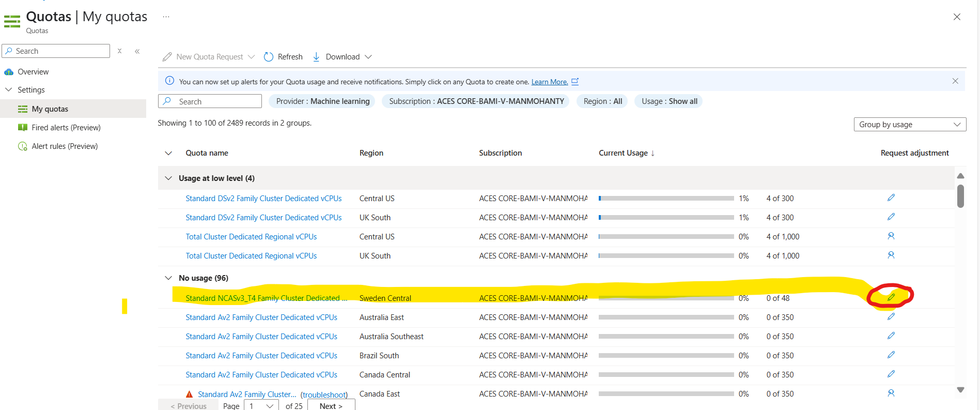Viewport: 980px width, 410px height.
Task: Click the warning icon on Canada East row
Action: tap(189, 394)
